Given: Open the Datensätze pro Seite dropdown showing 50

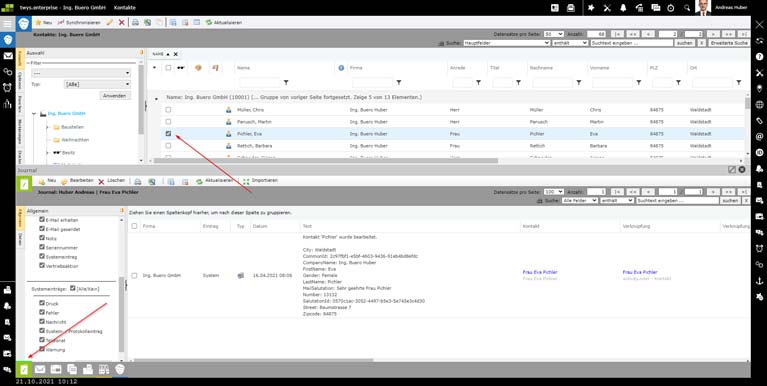Looking at the screenshot, I should pyautogui.click(x=554, y=34).
